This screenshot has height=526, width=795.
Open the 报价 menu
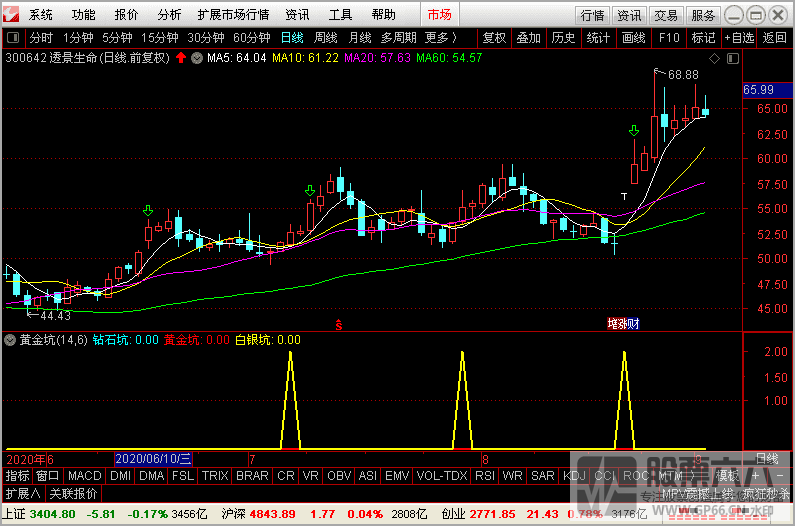pos(126,15)
